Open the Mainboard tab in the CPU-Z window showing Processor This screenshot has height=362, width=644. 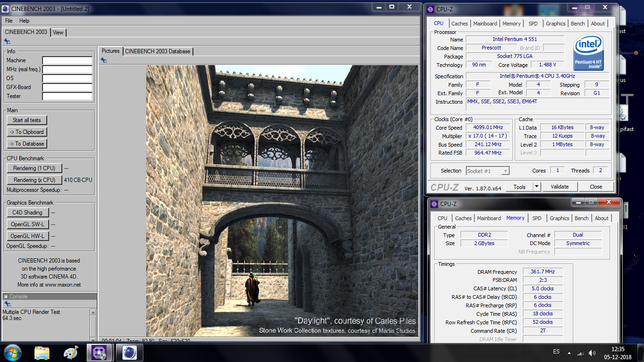point(485,24)
